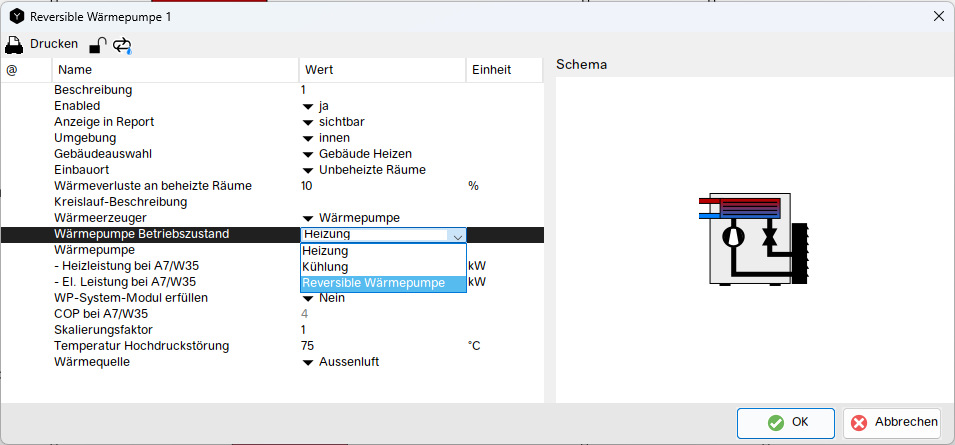Open Wärmequelle dropdown showing Aussenluft
The height and width of the screenshot is (445, 955).
tap(308, 362)
